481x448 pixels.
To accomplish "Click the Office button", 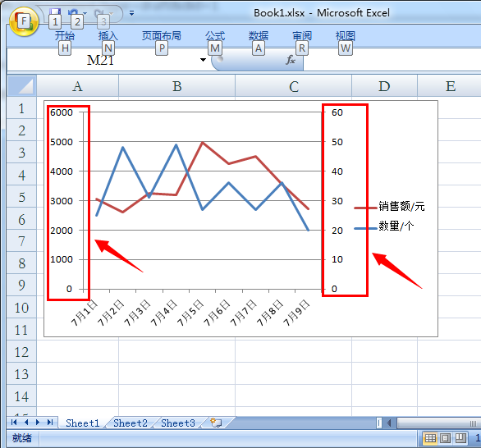I will (x=24, y=21).
